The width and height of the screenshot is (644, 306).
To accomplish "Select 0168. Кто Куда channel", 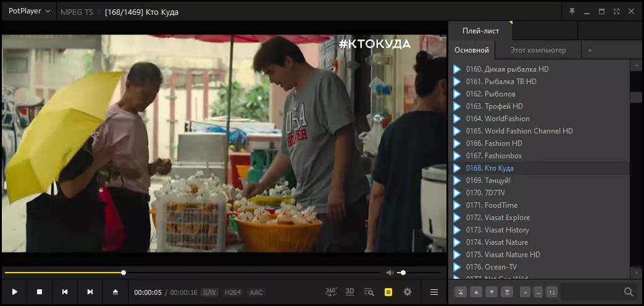I will (x=539, y=168).
